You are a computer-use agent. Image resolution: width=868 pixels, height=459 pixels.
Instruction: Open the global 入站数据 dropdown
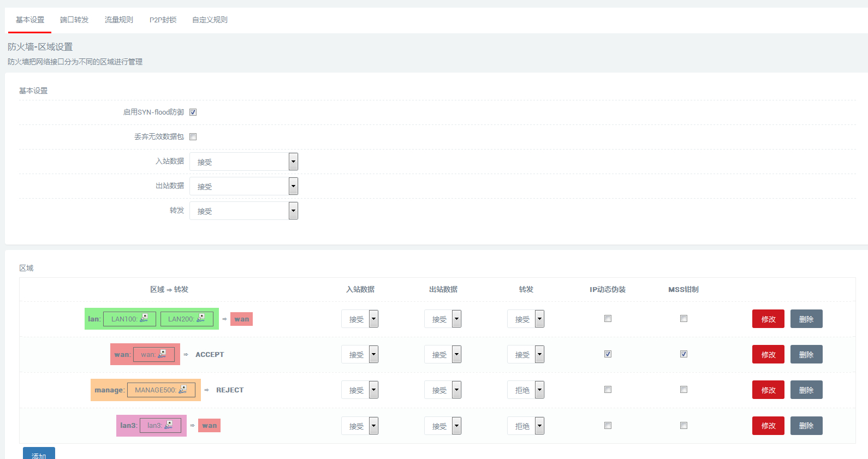243,162
